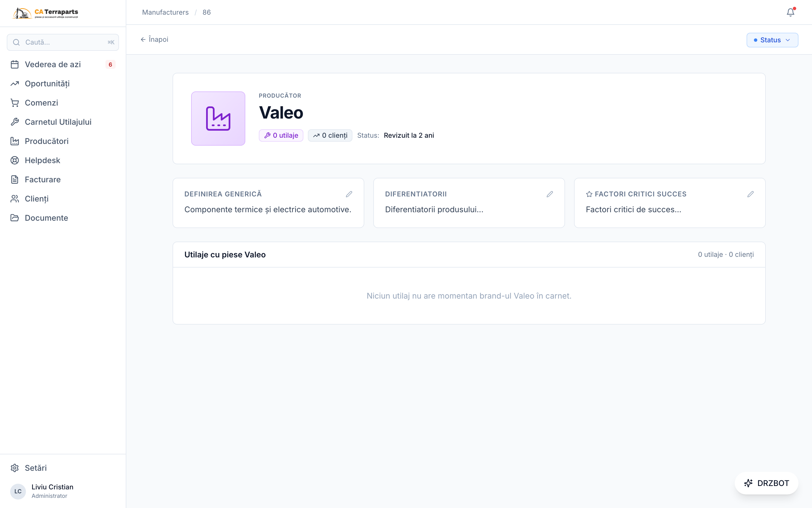Screen dimensions: 812x508
Task: Open Carnetul Utilajului
Action: point(63,122)
